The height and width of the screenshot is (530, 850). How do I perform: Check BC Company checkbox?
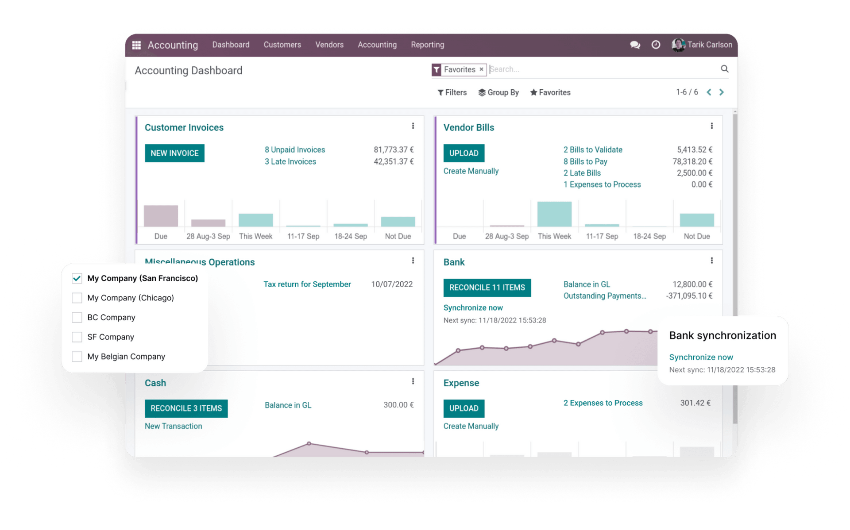[77, 318]
